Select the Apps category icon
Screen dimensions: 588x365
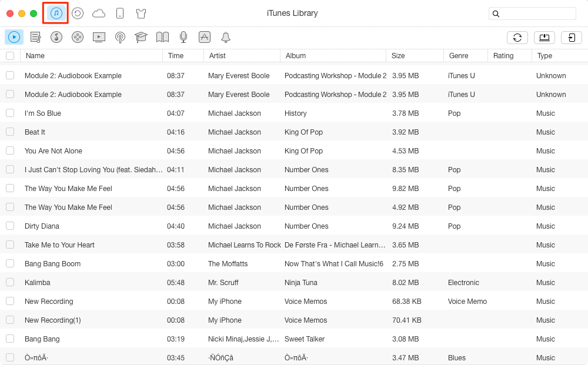point(205,37)
